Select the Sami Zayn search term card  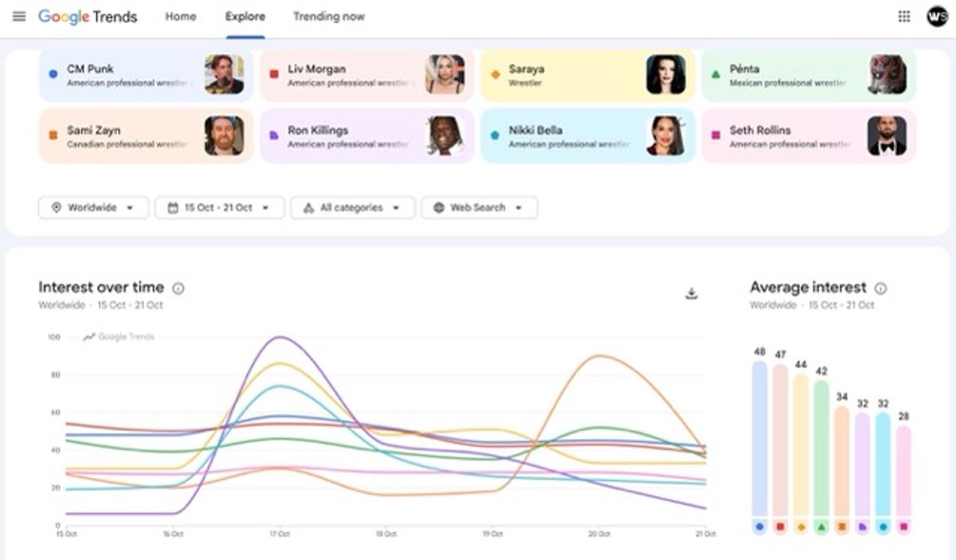point(147,136)
